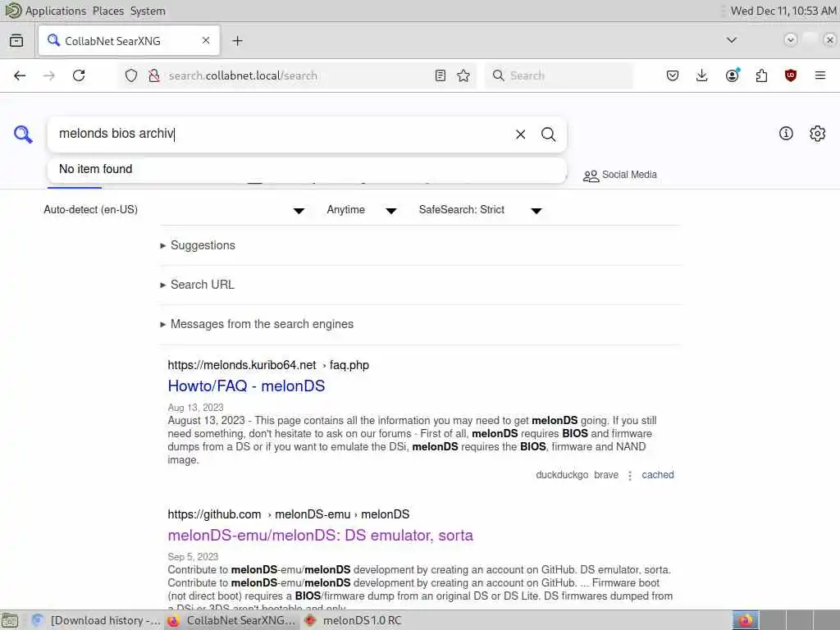
Task: Open melonDS-emu/melonDS GitHub result
Action: click(x=321, y=535)
